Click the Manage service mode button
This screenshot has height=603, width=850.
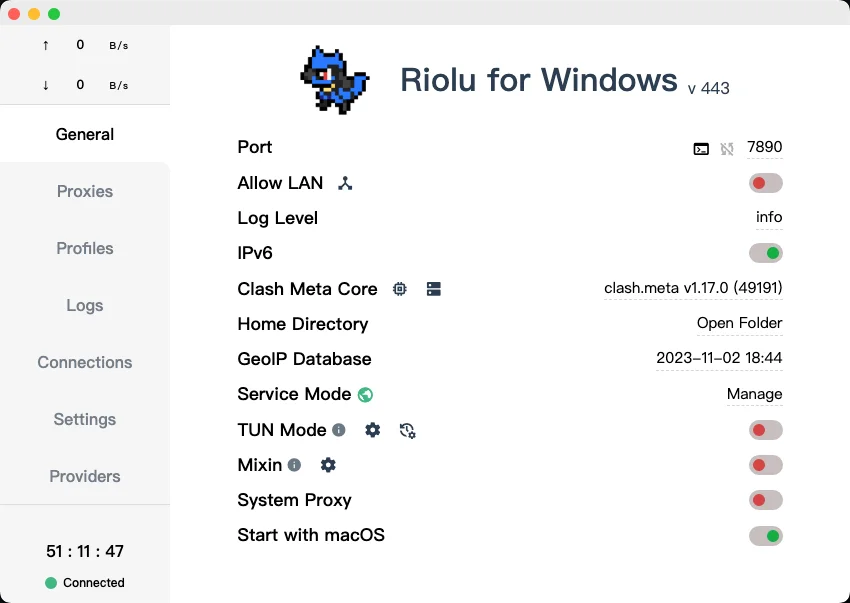(754, 394)
